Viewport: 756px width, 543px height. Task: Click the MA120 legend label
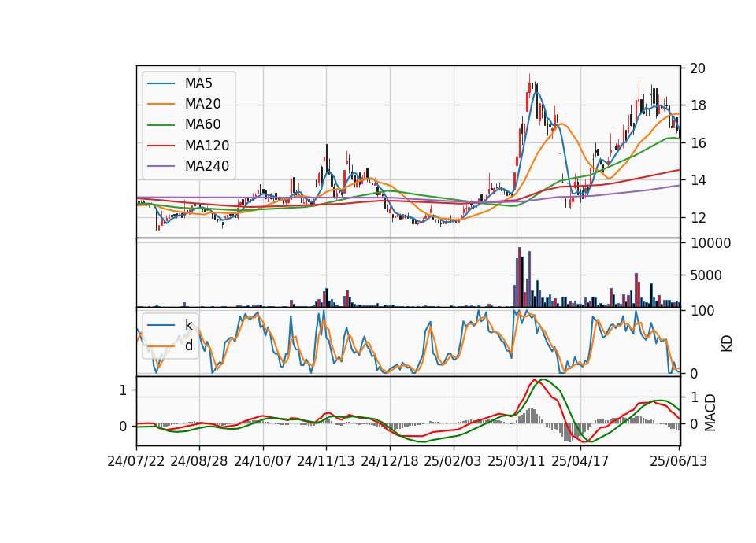[x=207, y=146]
